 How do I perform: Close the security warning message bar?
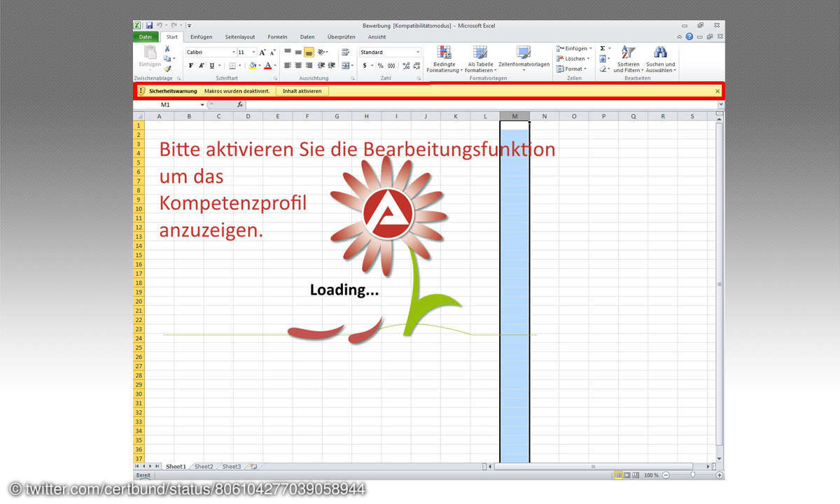coord(717,91)
